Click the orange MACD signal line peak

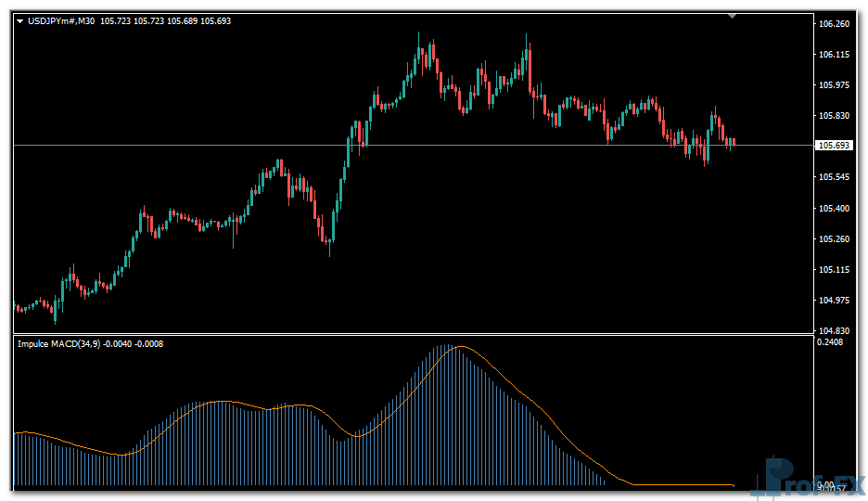[461, 347]
